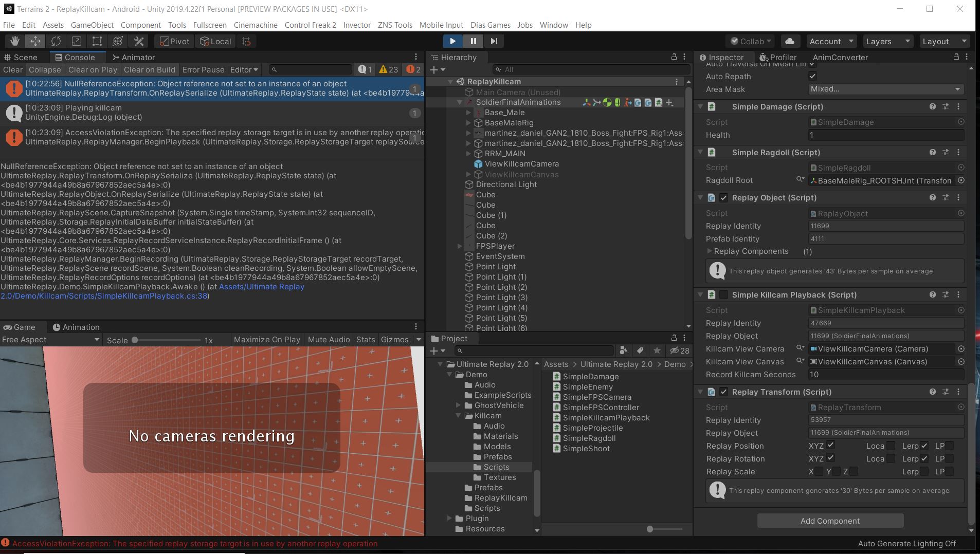Select the Hand tool in toolbar
The height and width of the screenshot is (554, 980).
(15, 41)
